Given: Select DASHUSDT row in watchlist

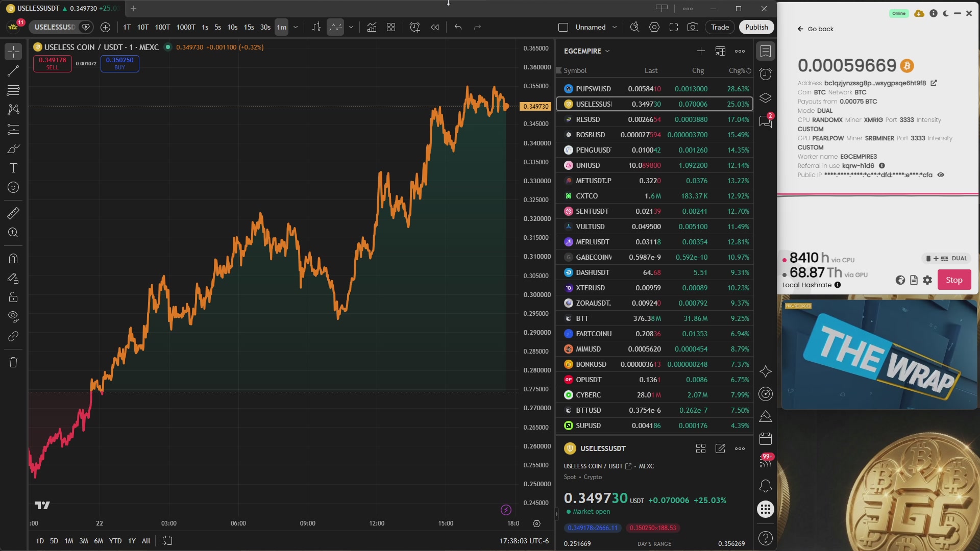Looking at the screenshot, I should [655, 272].
